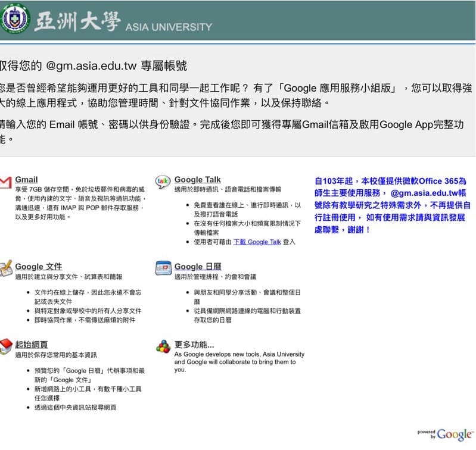The image size is (476, 450).
Task: Click the 享受 7GB 儲存空間 Gmail description
Action: [80, 203]
